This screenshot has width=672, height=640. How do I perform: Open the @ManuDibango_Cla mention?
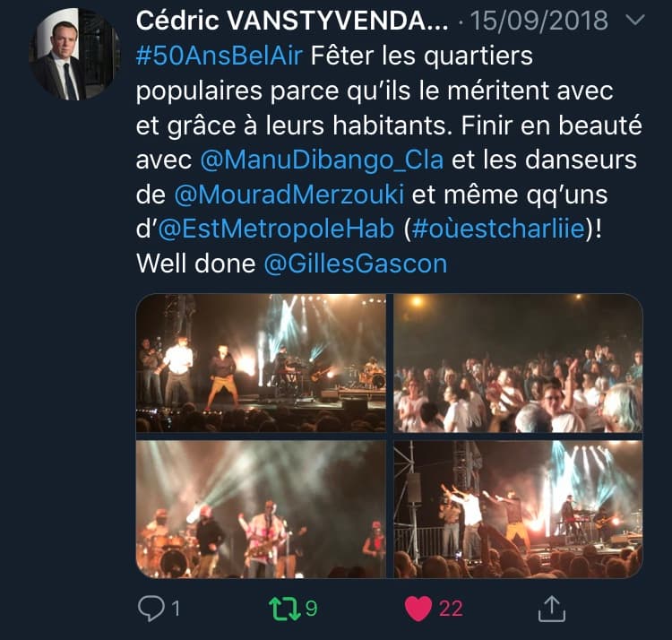[x=322, y=160]
